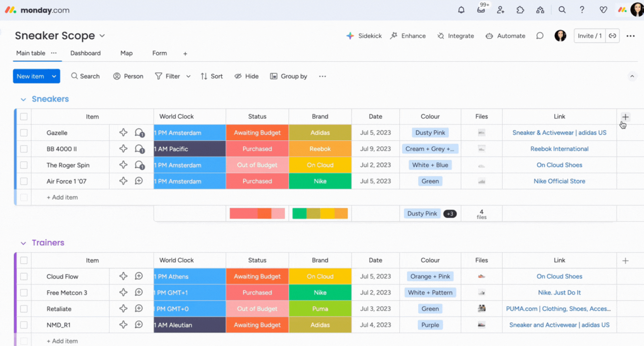The height and width of the screenshot is (346, 644).
Task: Click Nike brand label on Air Force 1 '07
Action: 320,181
